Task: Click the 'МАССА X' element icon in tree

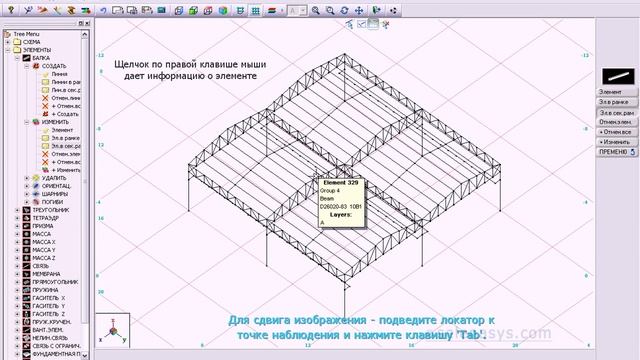Action: pyautogui.click(x=27, y=242)
